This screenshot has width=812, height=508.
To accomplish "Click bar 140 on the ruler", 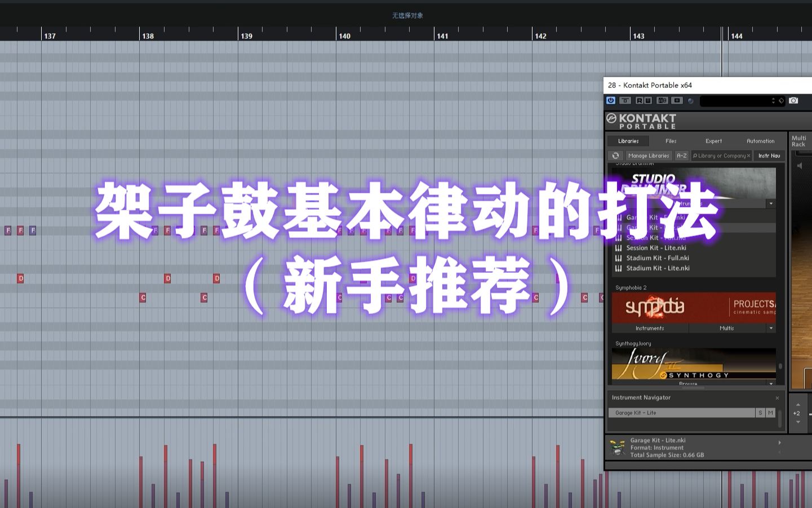I will [344, 36].
